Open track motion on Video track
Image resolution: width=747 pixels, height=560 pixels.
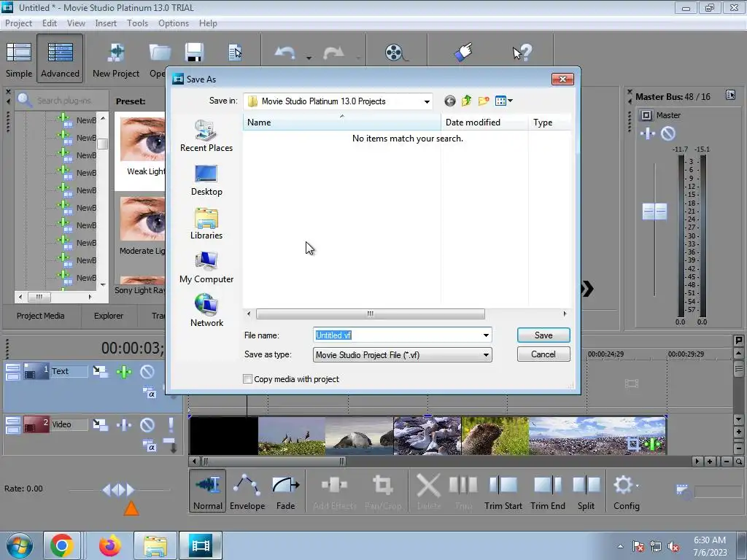[x=100, y=424]
